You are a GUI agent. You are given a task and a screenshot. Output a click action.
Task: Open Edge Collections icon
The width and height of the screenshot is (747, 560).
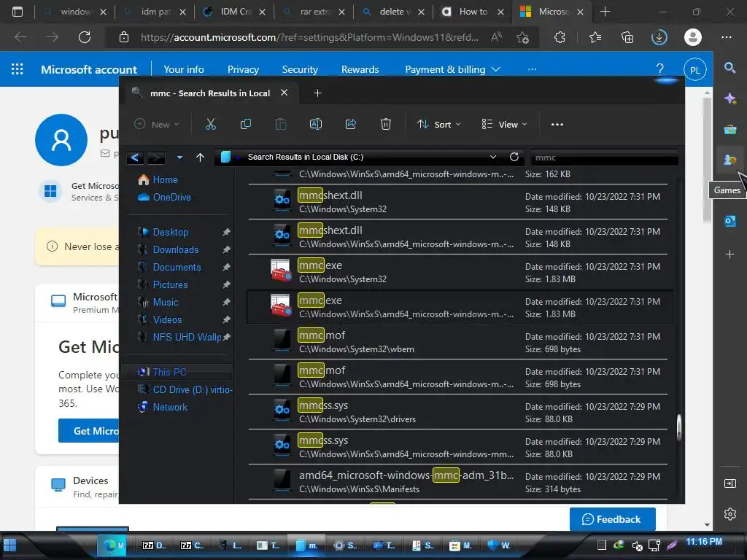pos(627,37)
